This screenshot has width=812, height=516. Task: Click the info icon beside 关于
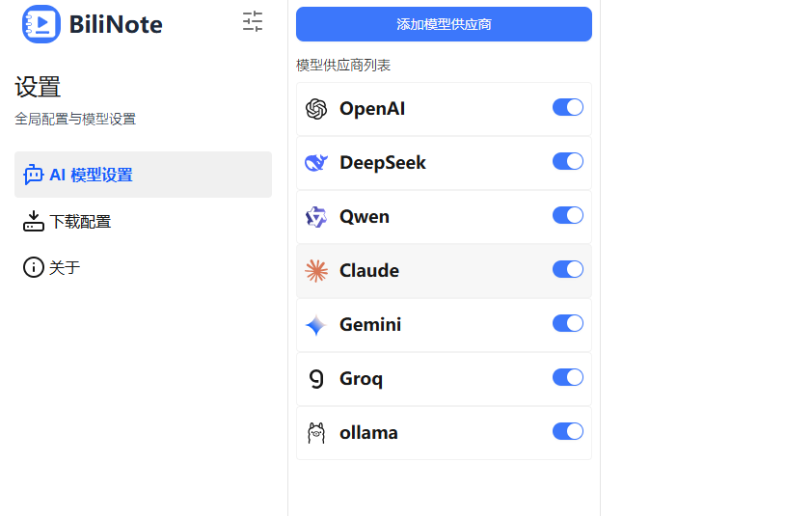(x=33, y=267)
